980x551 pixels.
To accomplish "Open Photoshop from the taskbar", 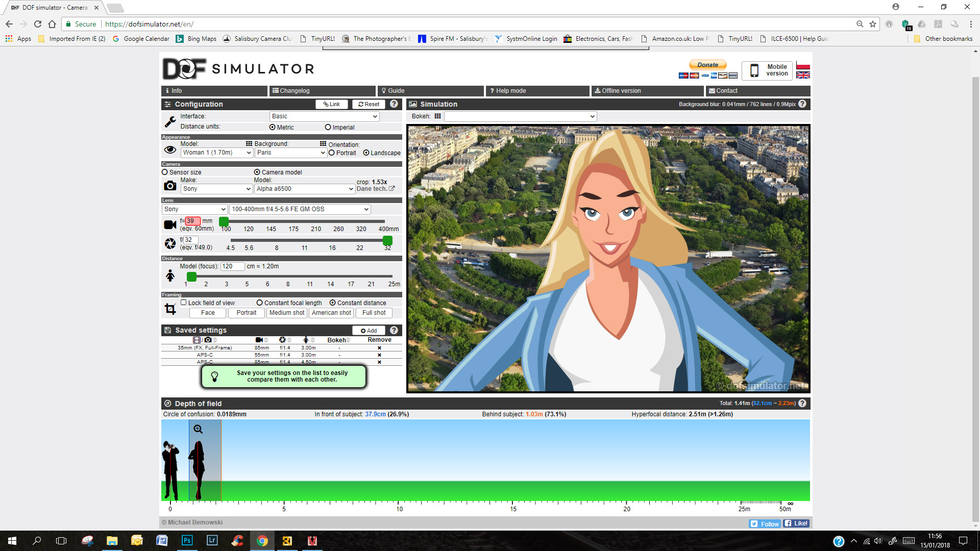I will coord(187,541).
